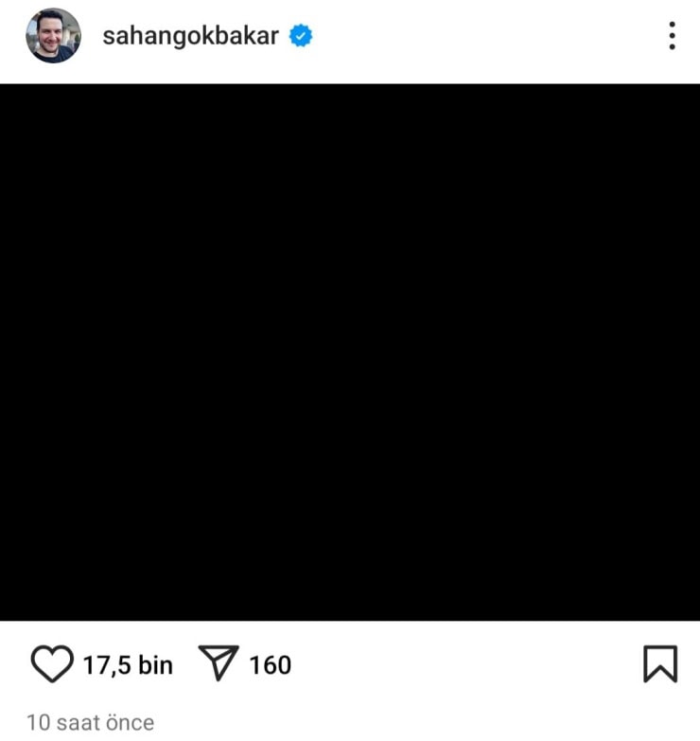This screenshot has width=700, height=741.
Task: Go to the poster's profile via avatar
Action: pyautogui.click(x=53, y=35)
